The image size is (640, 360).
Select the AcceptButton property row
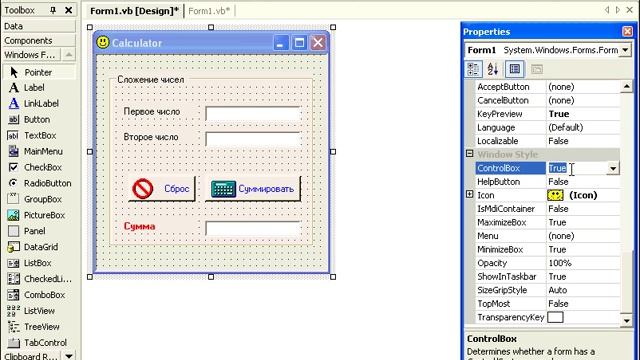[547, 87]
